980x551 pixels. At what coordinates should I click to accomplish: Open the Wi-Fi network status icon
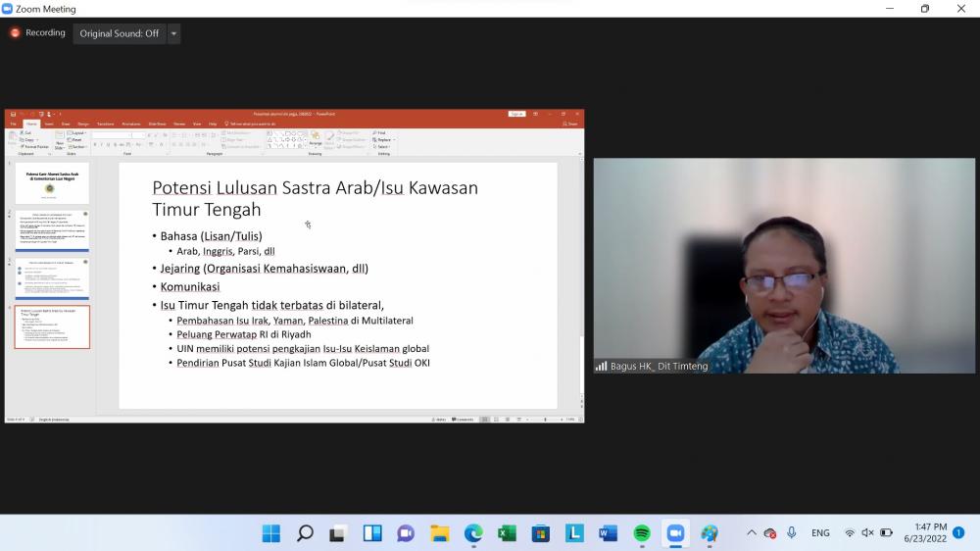coord(850,533)
